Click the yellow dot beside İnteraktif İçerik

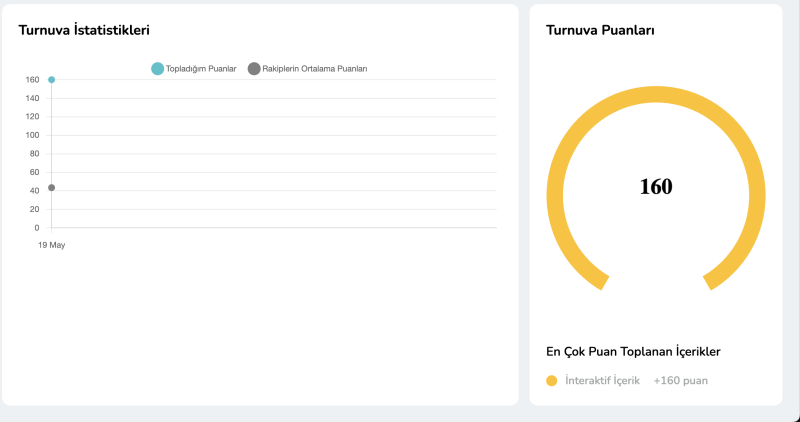[551, 381]
